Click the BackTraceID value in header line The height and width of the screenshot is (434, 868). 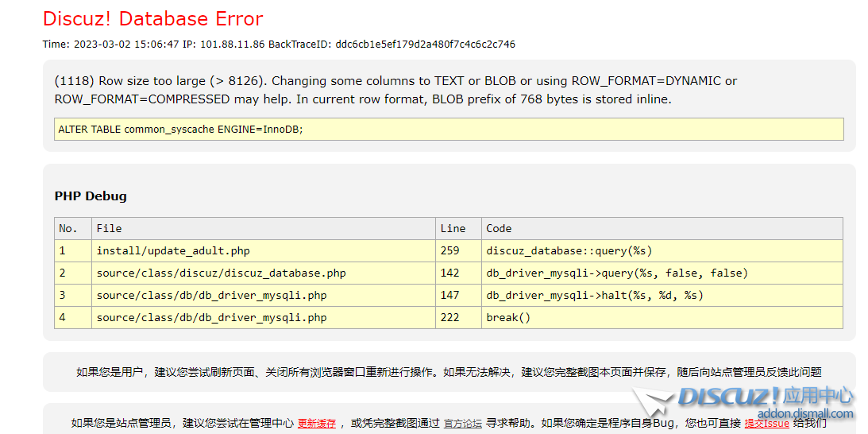(x=425, y=45)
